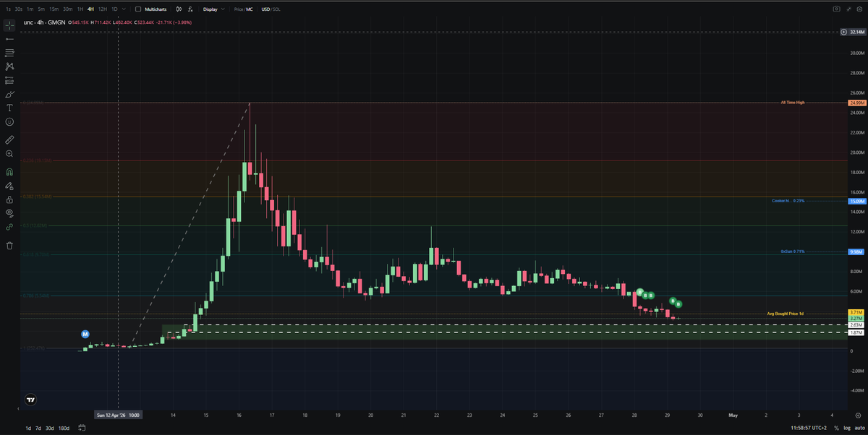Select the active 4H timeframe

[90, 9]
